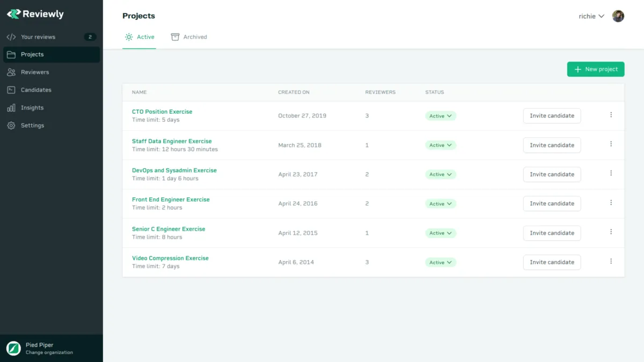Open the Video Compression Exercise link
The image size is (644, 362).
pyautogui.click(x=170, y=258)
